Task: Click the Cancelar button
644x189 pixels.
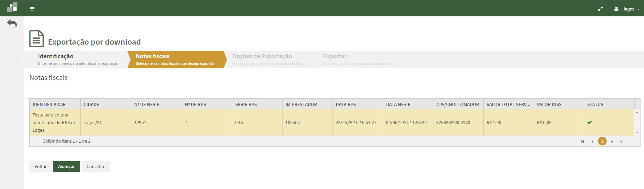Action: (95, 166)
